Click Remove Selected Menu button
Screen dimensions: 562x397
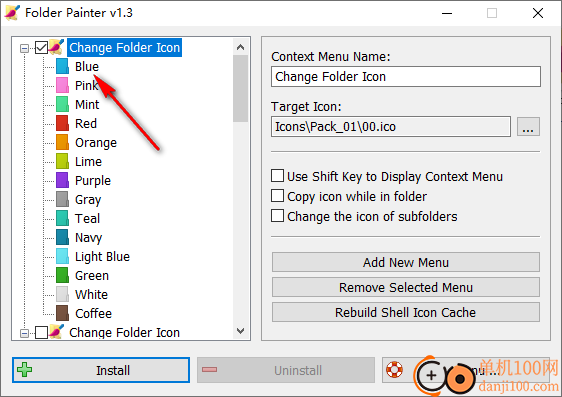point(406,287)
